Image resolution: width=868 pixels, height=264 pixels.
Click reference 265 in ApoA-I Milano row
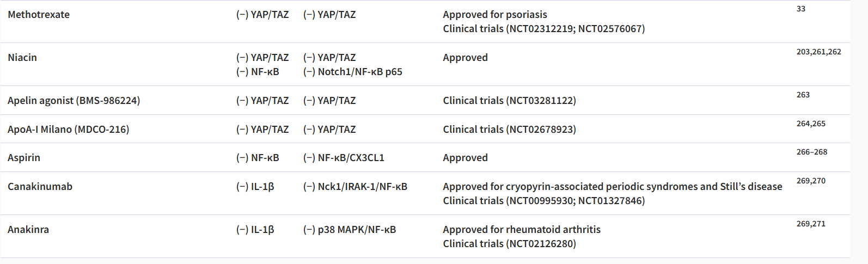(x=819, y=124)
